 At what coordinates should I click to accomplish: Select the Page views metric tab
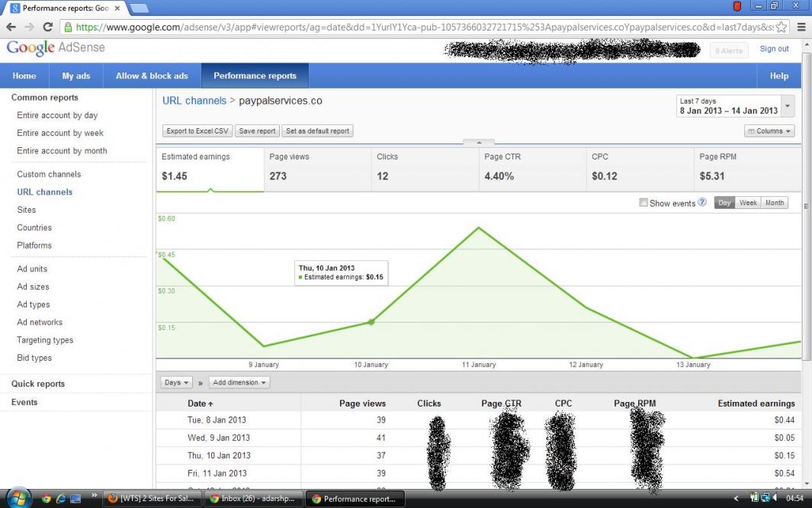point(317,170)
